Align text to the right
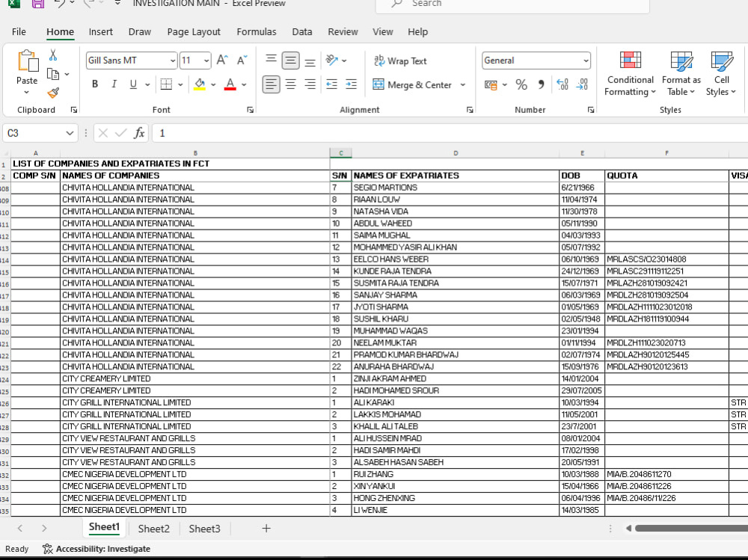The image size is (748, 560). pos(310,84)
